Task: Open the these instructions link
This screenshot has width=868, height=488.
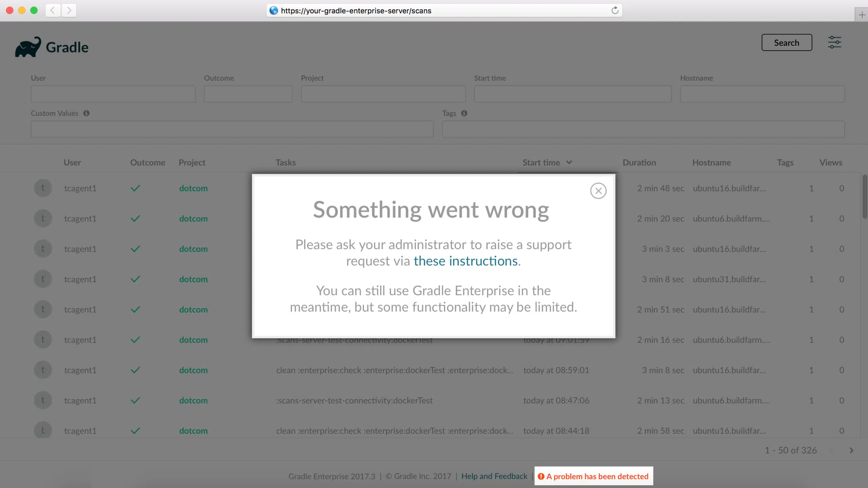Action: (x=466, y=261)
